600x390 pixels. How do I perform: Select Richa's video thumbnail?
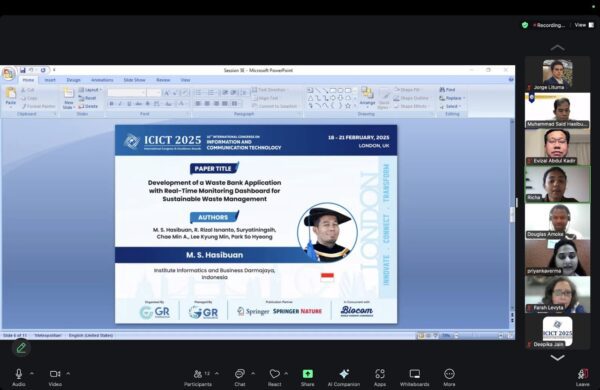[x=558, y=184]
